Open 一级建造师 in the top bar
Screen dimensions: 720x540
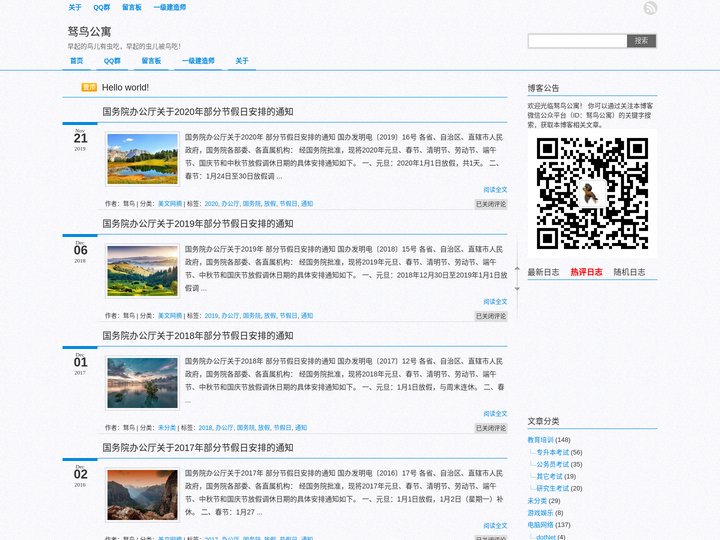pos(170,7)
